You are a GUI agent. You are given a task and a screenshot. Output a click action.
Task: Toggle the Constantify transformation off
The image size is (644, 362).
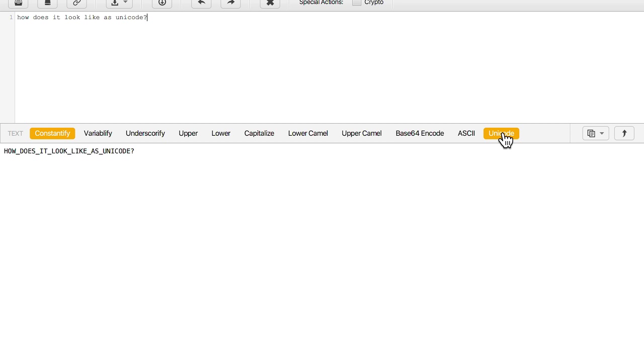pos(52,133)
